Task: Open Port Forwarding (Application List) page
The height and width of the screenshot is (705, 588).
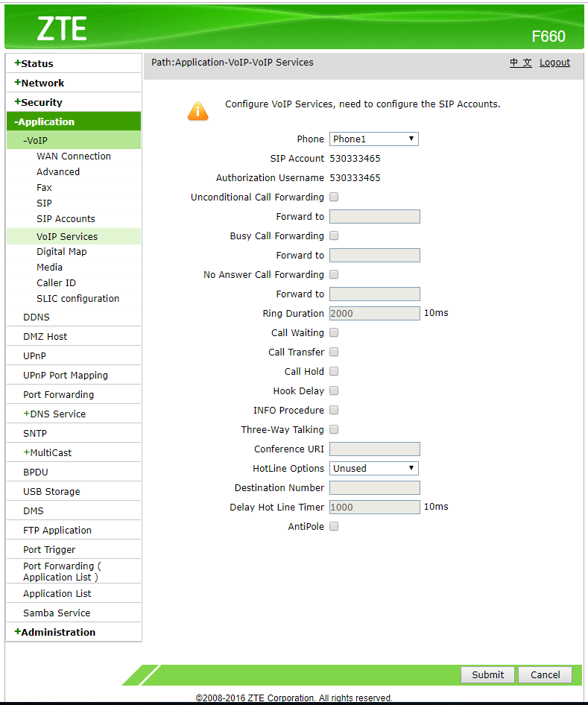Action: pyautogui.click(x=62, y=572)
